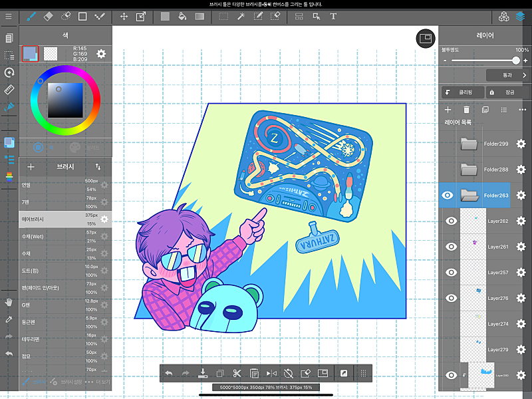Toggle visibility of Layer276
The height and width of the screenshot is (399, 532).
pyautogui.click(x=451, y=298)
